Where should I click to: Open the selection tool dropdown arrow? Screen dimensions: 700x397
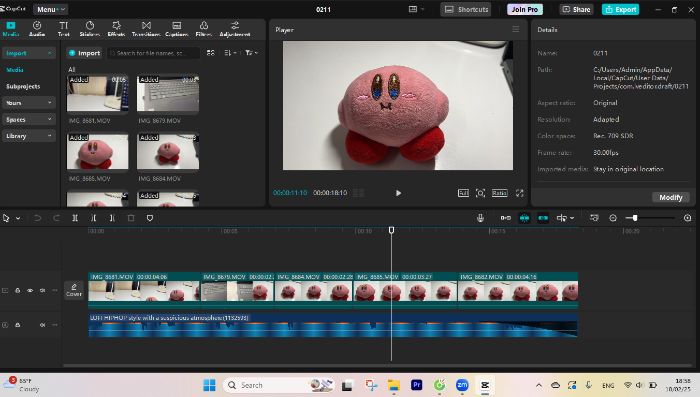(18, 218)
